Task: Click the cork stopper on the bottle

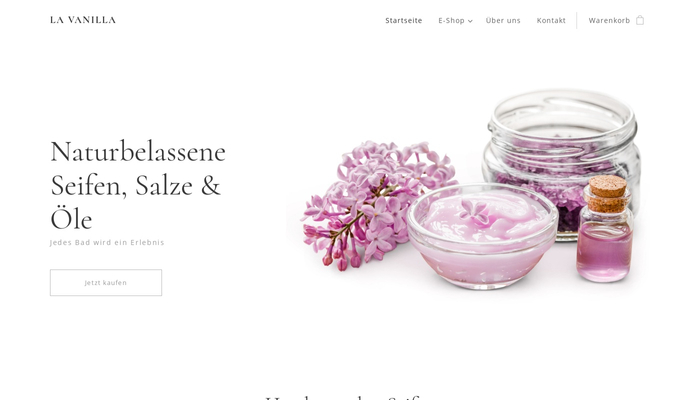Action: pyautogui.click(x=607, y=193)
